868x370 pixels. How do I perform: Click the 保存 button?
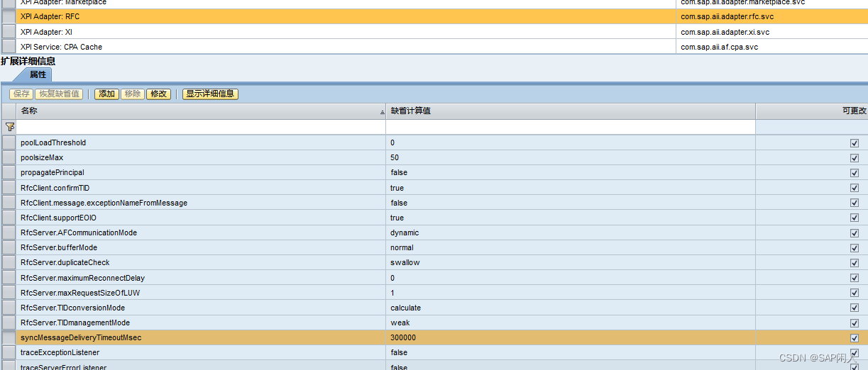[x=21, y=94]
